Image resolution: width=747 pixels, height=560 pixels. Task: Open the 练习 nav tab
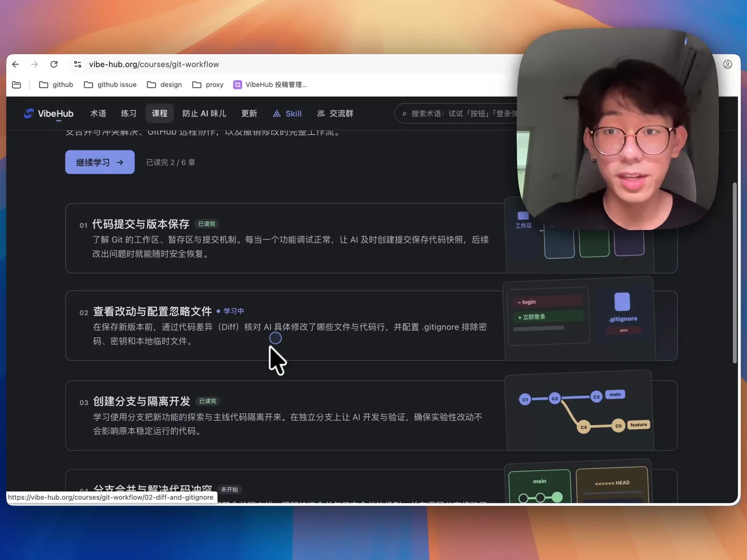point(128,113)
